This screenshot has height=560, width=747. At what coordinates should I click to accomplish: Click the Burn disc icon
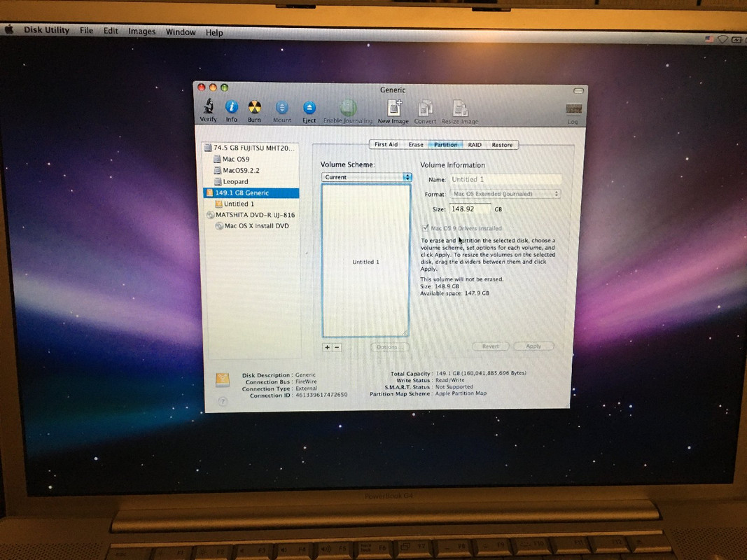(254, 107)
